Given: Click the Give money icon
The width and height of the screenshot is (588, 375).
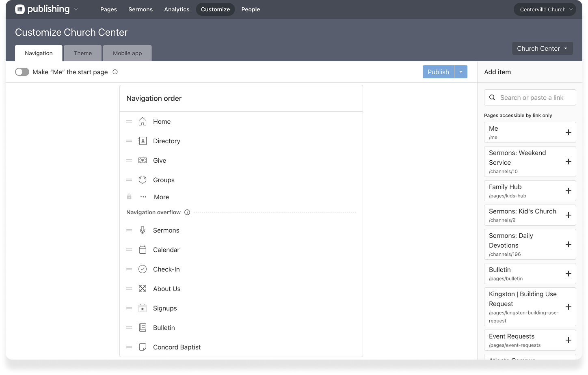Looking at the screenshot, I should coord(142,161).
